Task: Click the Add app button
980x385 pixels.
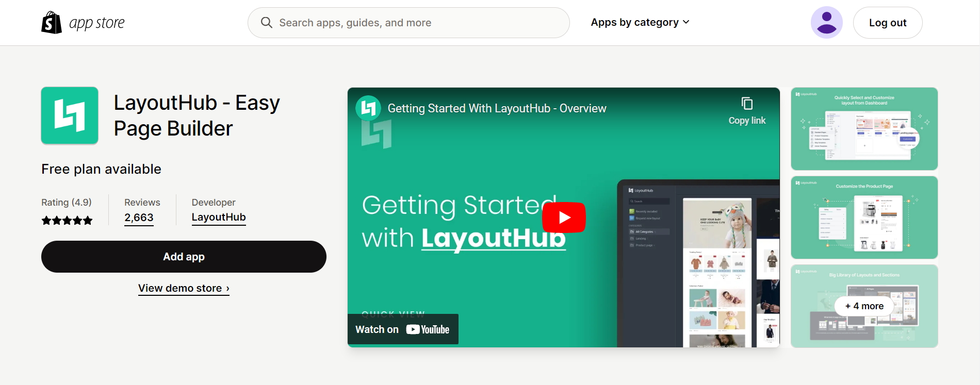Action: pos(184,257)
